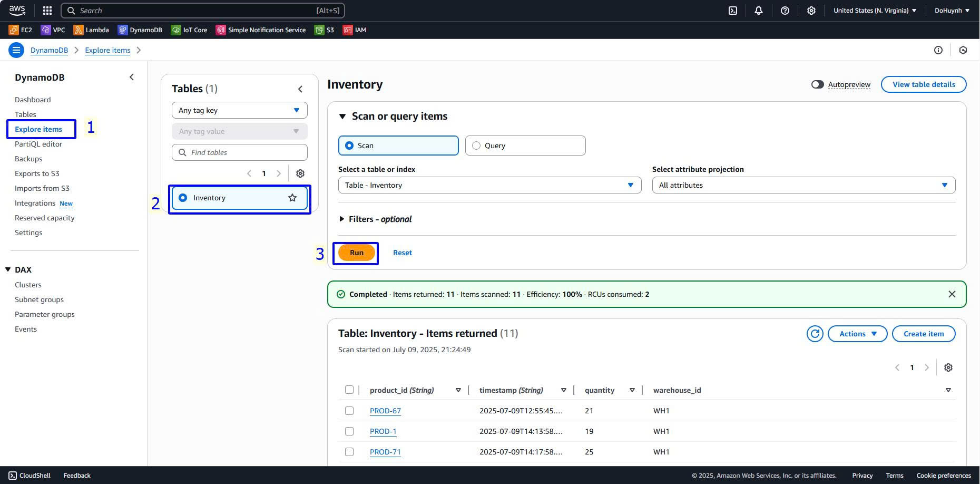Open PartiQL editor in the sidebar

38,144
